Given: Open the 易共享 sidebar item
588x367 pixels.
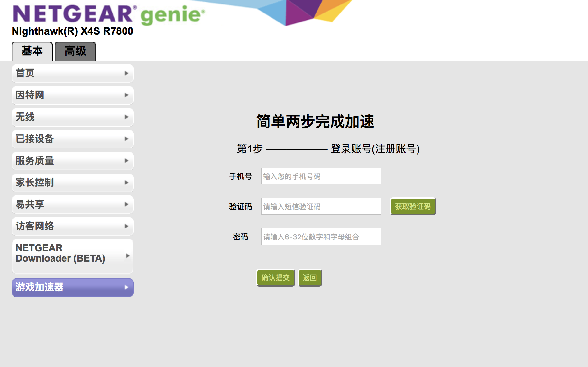Looking at the screenshot, I should tap(72, 204).
